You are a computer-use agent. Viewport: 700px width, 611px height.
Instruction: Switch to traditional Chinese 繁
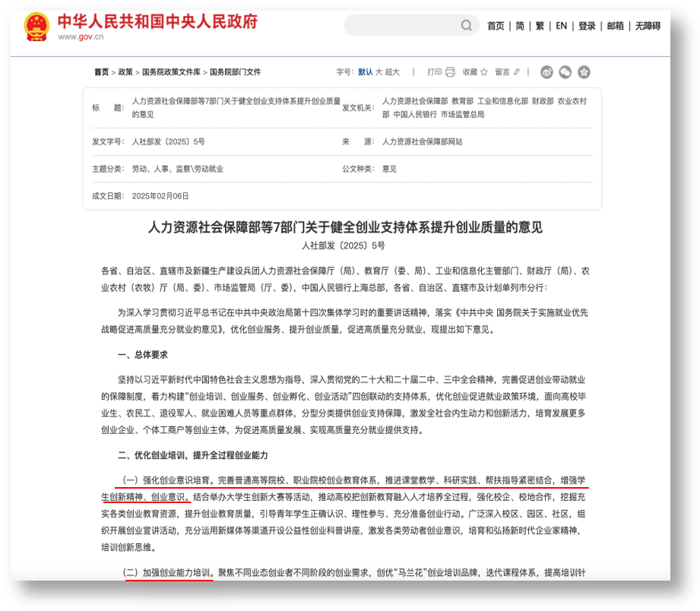pos(540,26)
